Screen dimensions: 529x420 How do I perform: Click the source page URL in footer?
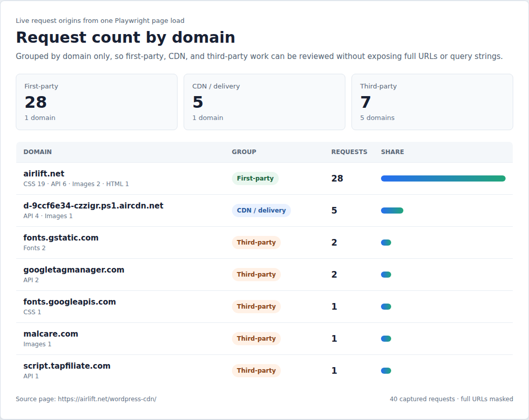click(107, 399)
